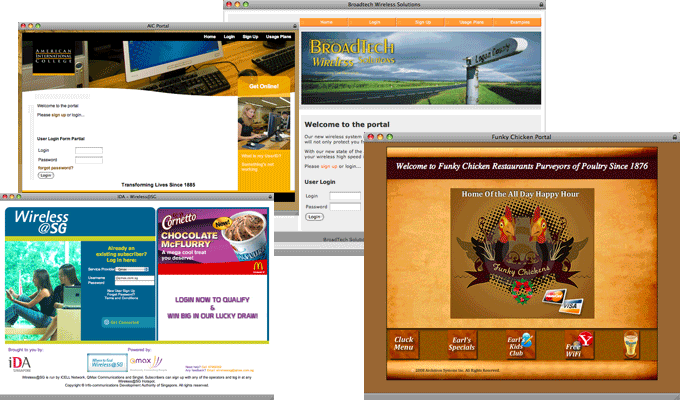This screenshot has width=680, height=400.
Task: Click New User Sign Up link in Wireless@SG
Action: pyautogui.click(x=121, y=291)
